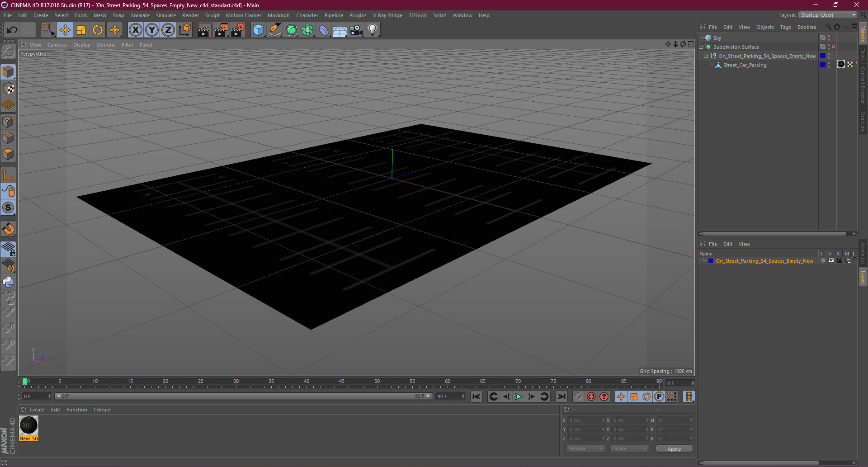This screenshot has width=868, height=467.
Task: Select Polygons mode icon
Action: coord(8,154)
